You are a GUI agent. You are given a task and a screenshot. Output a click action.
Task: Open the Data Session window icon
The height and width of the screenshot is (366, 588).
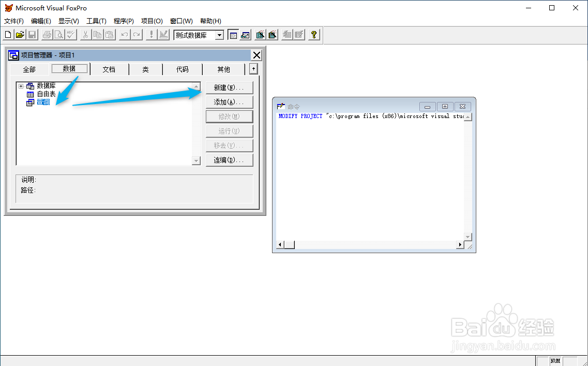245,35
